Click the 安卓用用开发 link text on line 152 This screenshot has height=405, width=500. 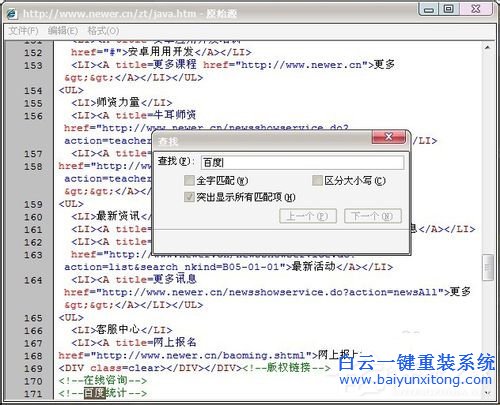click(161, 52)
